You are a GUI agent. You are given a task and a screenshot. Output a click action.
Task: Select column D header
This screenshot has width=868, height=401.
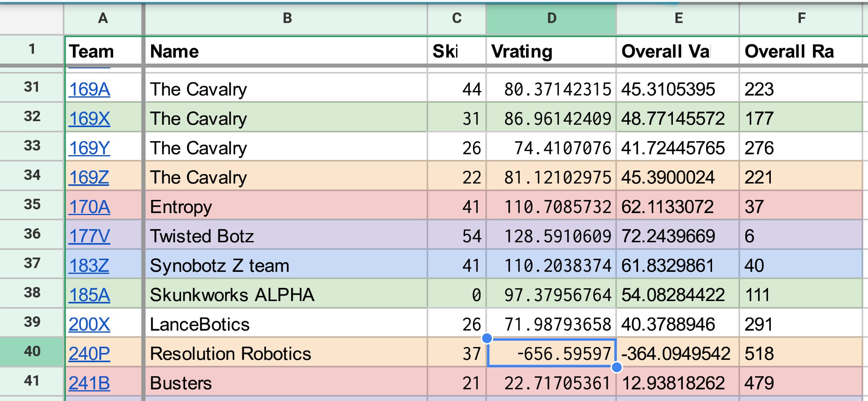[551, 18]
